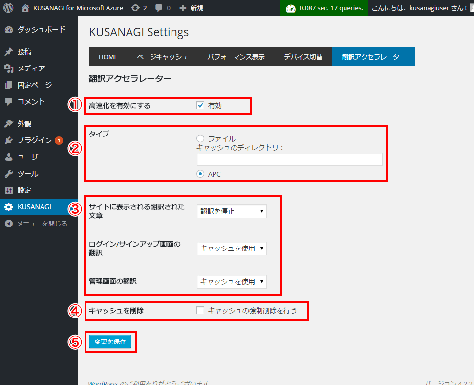Open the tools wrench icon in sidebar
Screen dimensions: 474x385
tap(9, 174)
